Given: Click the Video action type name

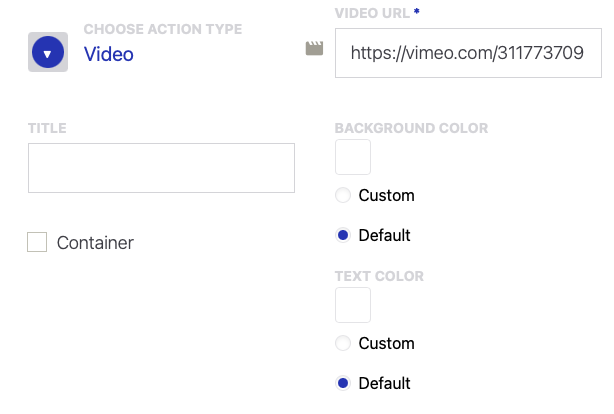Looking at the screenshot, I should pyautogui.click(x=108, y=54).
